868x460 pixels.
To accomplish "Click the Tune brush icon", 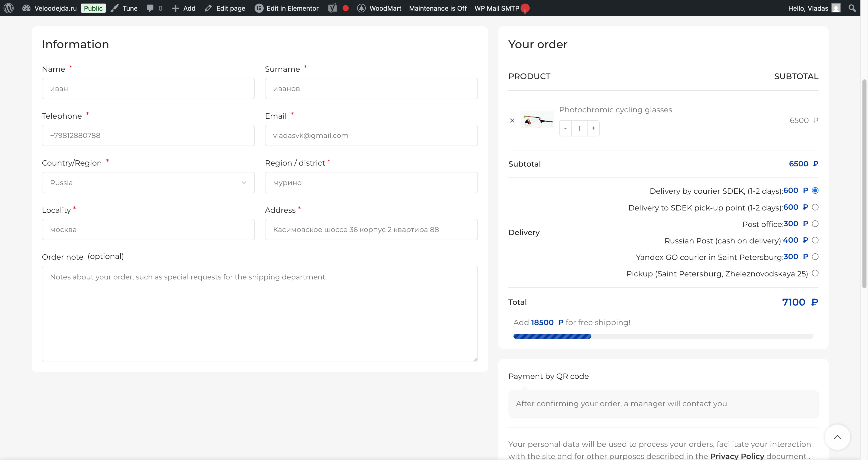I will pyautogui.click(x=115, y=8).
